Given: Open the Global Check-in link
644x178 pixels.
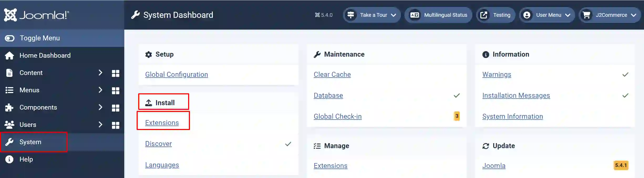Looking at the screenshot, I should coord(338,116).
